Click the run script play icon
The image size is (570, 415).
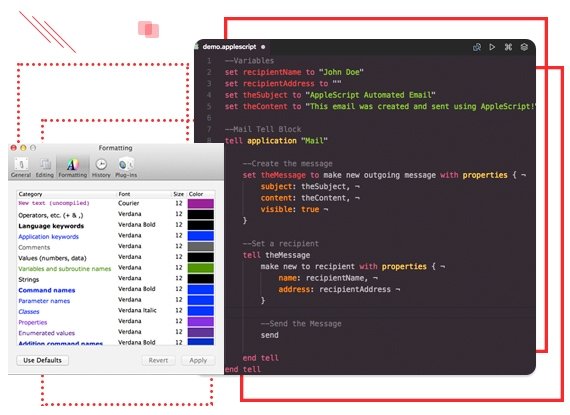492,47
